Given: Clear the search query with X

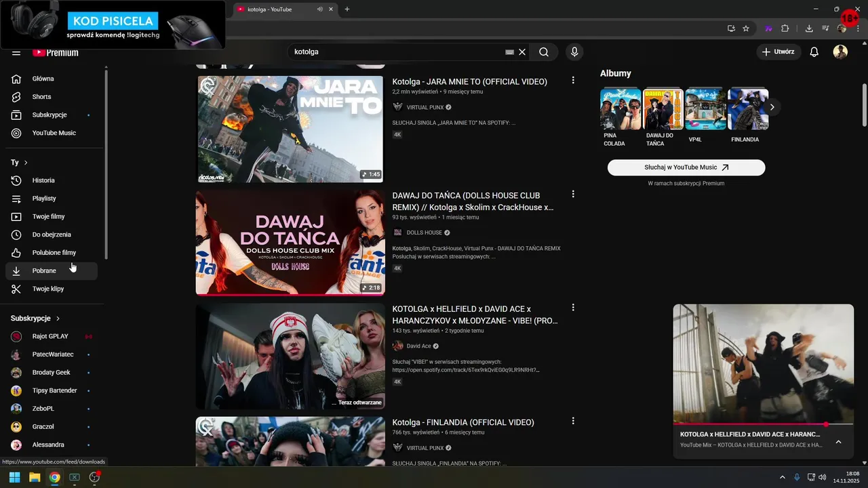Looking at the screenshot, I should [522, 52].
